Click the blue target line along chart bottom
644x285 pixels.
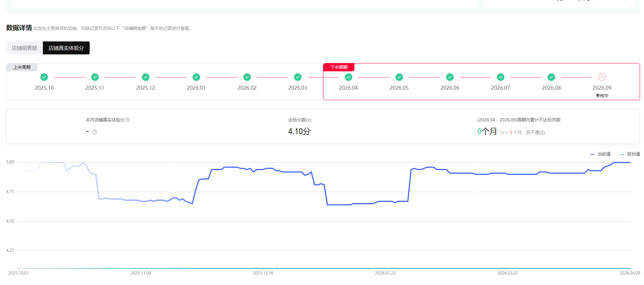[x=324, y=268]
